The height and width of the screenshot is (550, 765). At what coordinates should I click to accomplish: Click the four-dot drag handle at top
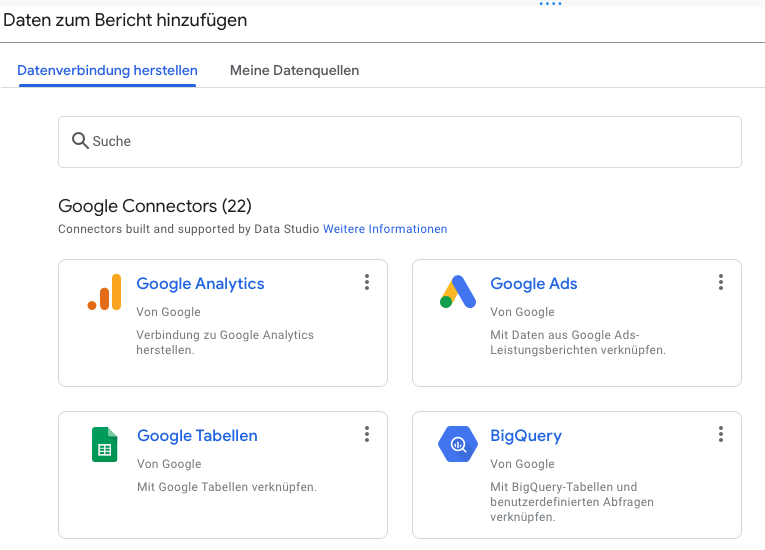[x=550, y=3]
